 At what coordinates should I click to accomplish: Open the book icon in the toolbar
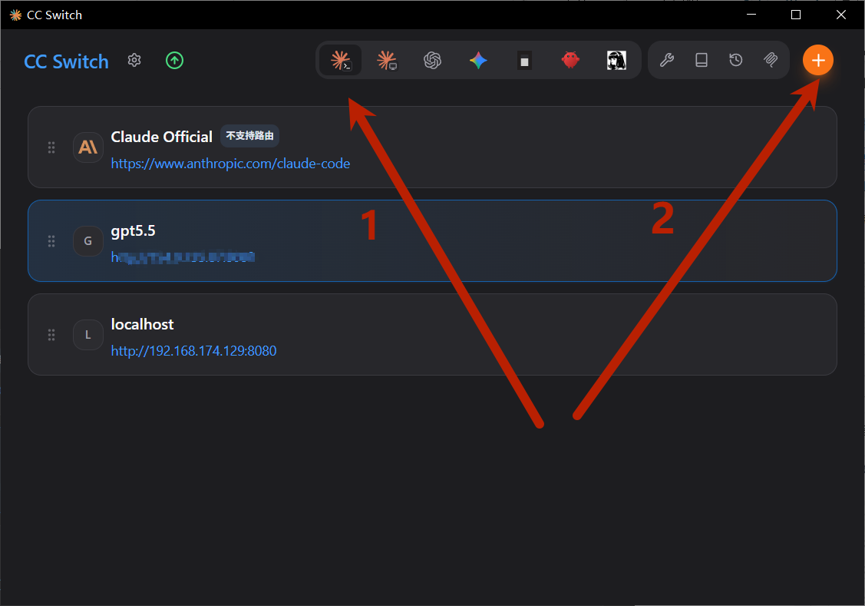pos(701,60)
